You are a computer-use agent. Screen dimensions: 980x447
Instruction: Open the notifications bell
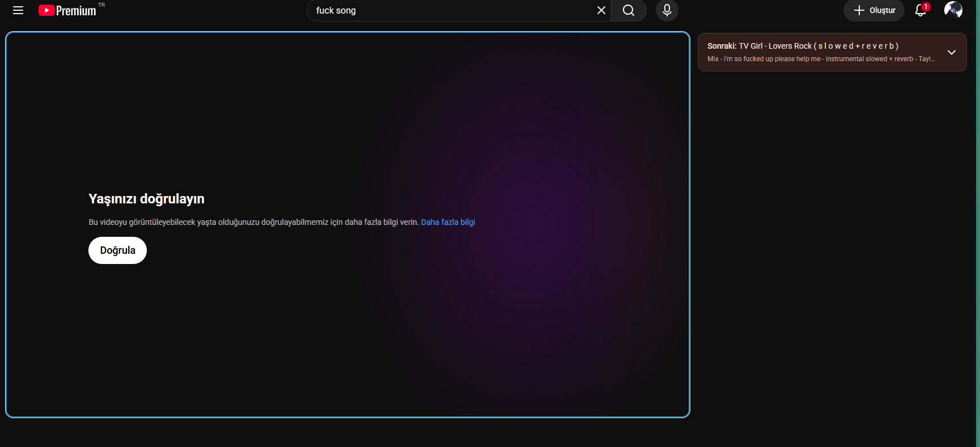click(x=921, y=10)
